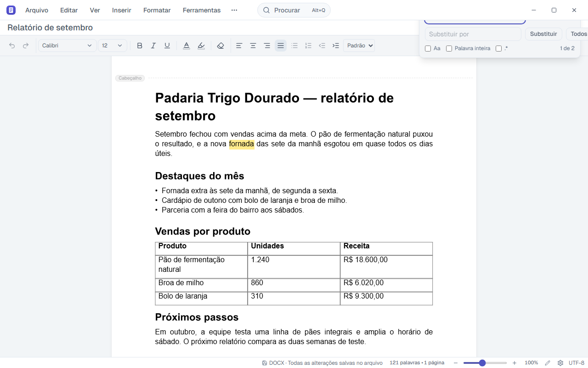Open the highlight color tool

click(201, 46)
